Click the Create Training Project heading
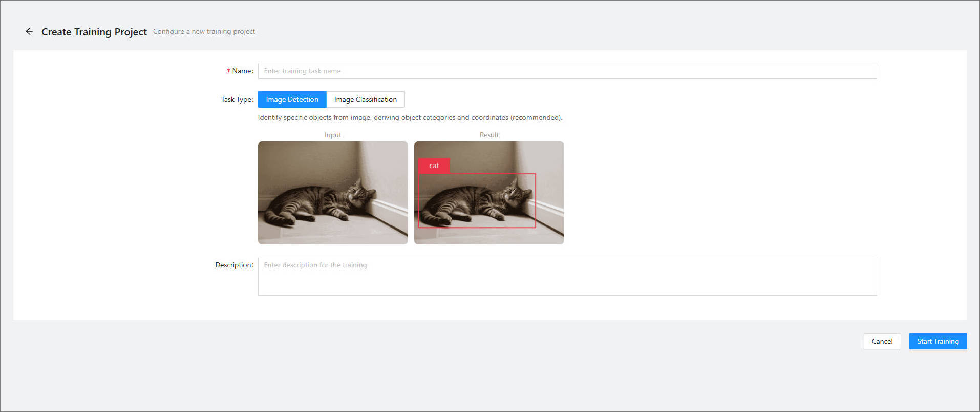Viewport: 980px width, 412px height. click(x=94, y=32)
